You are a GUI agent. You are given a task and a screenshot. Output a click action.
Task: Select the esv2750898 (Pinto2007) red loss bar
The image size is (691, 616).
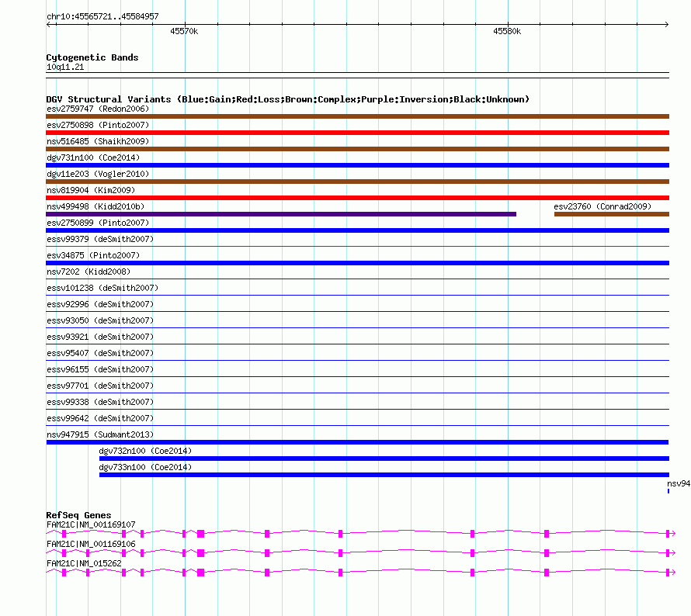pyautogui.click(x=357, y=133)
